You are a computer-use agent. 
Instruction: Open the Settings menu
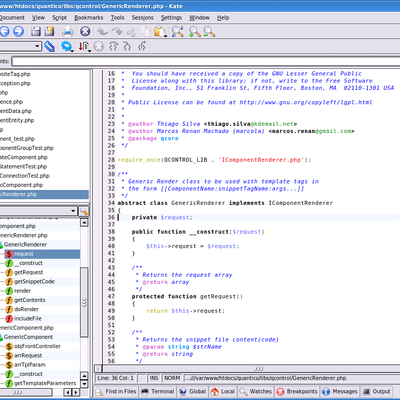click(x=171, y=18)
